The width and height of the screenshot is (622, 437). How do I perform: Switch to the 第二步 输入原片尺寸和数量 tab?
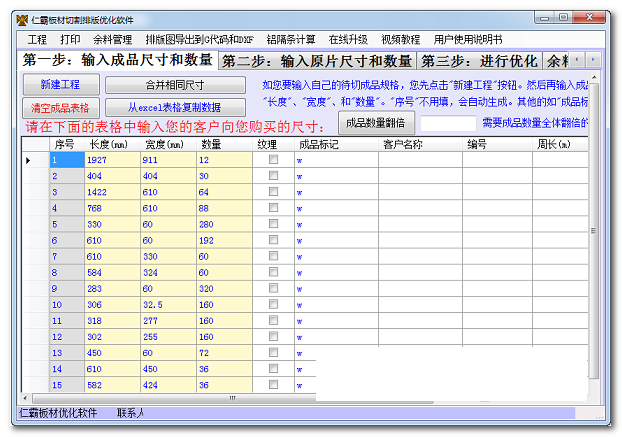pos(317,61)
